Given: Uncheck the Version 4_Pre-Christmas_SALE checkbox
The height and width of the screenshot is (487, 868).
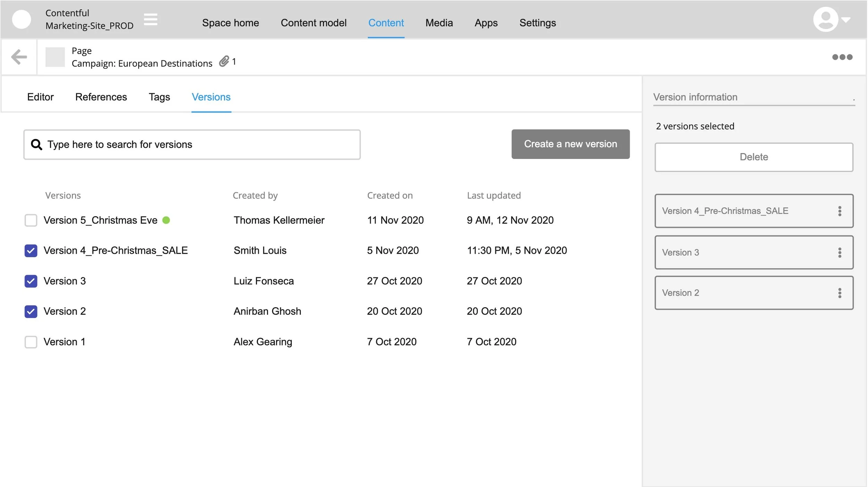Looking at the screenshot, I should [31, 251].
